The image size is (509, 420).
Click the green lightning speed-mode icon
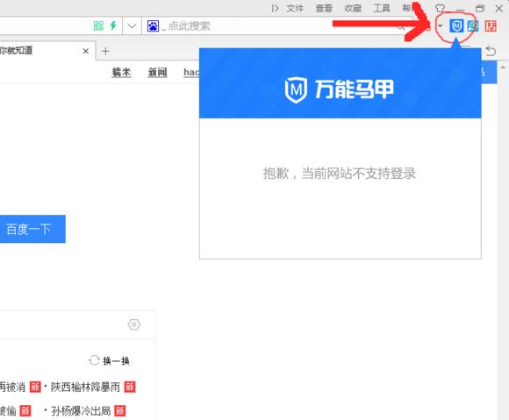point(113,25)
